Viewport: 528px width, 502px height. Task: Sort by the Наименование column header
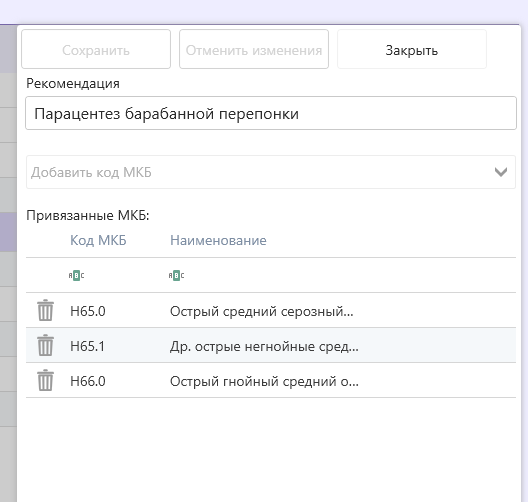(x=218, y=240)
